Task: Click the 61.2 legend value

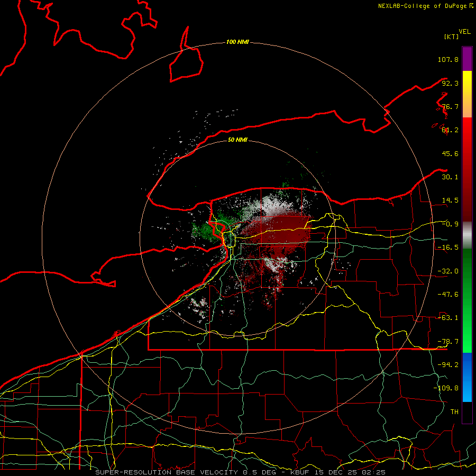Action: pyautogui.click(x=450, y=130)
